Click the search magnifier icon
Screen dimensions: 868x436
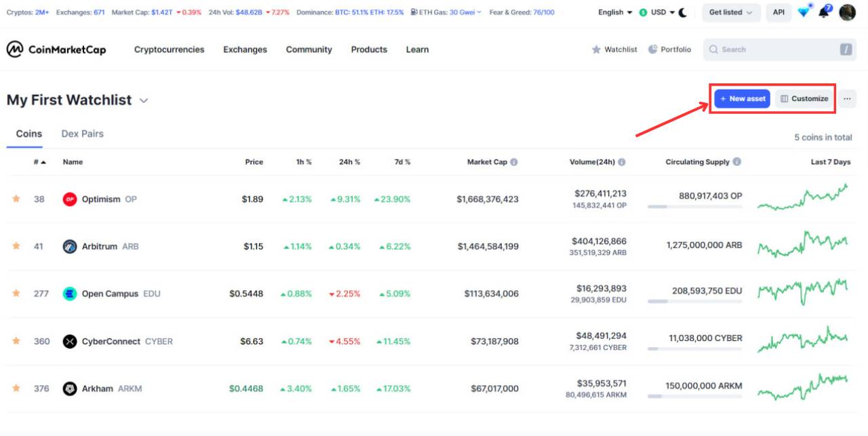point(713,49)
